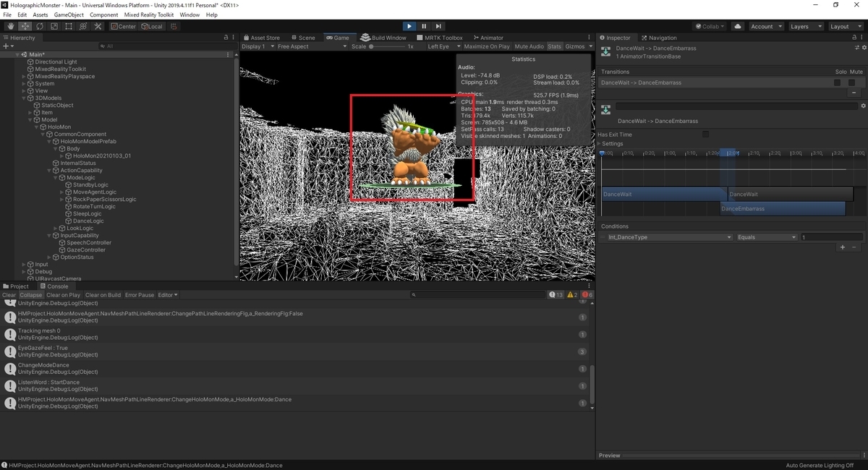Image resolution: width=868 pixels, height=470 pixels.
Task: Clear the Console log
Action: (9, 295)
